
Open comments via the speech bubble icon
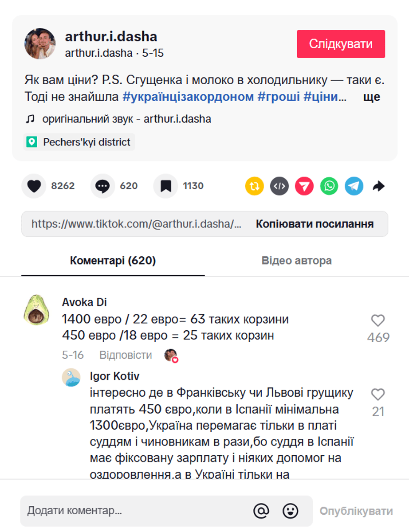[x=102, y=186]
